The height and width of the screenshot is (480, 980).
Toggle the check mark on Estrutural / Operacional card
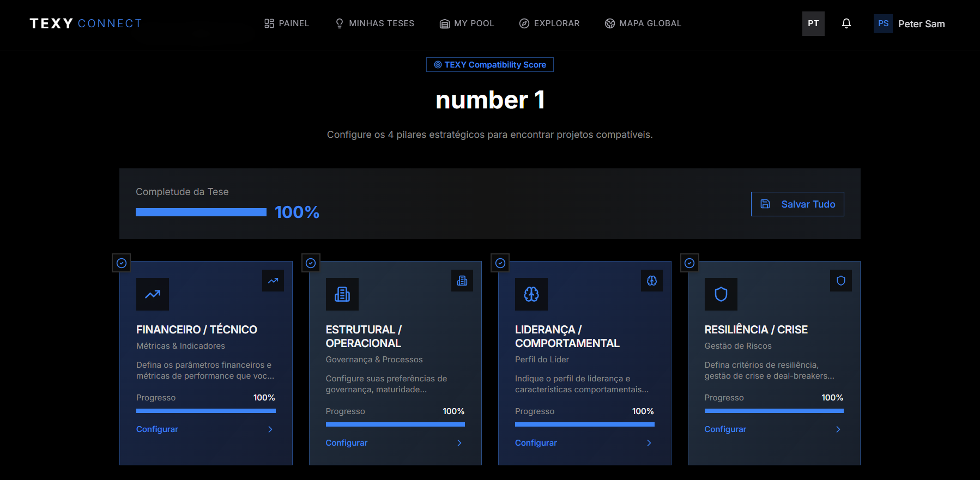point(311,263)
